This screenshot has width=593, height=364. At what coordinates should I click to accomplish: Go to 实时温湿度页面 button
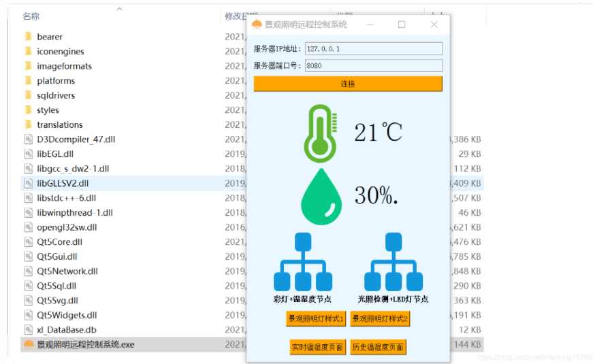click(318, 347)
